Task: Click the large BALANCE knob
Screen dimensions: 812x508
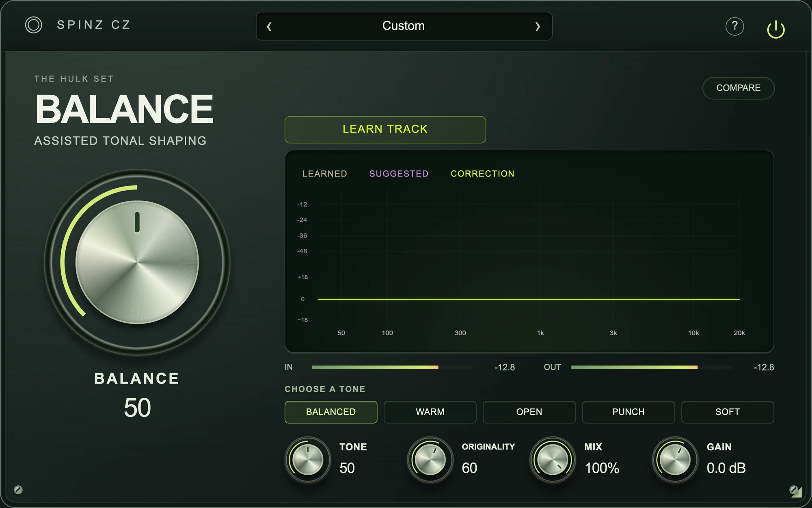Action: click(x=137, y=262)
